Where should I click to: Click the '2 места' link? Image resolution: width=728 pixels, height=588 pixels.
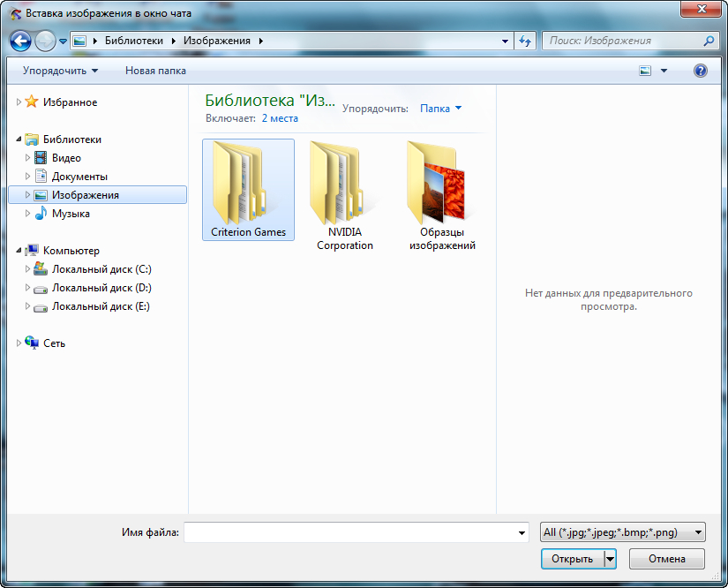[x=280, y=118]
